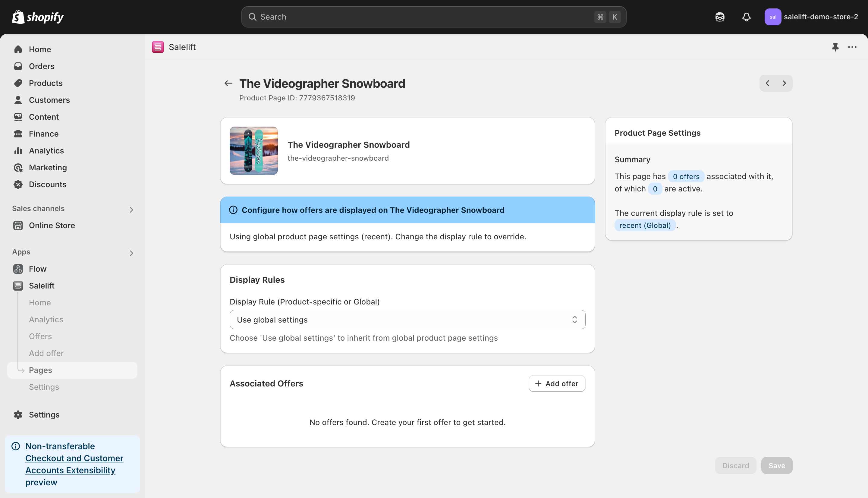This screenshot has width=868, height=498.
Task: Click the-videographer-snowboard handle text
Action: [338, 158]
